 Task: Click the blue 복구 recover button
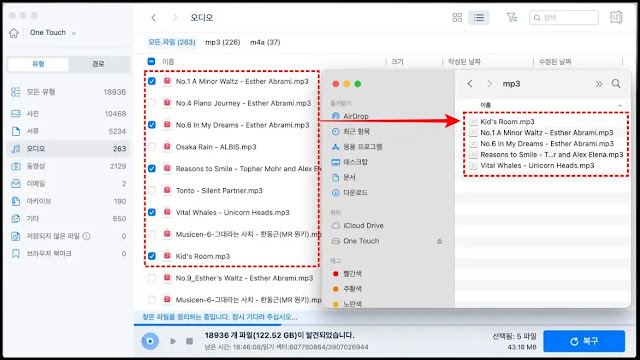(584, 341)
